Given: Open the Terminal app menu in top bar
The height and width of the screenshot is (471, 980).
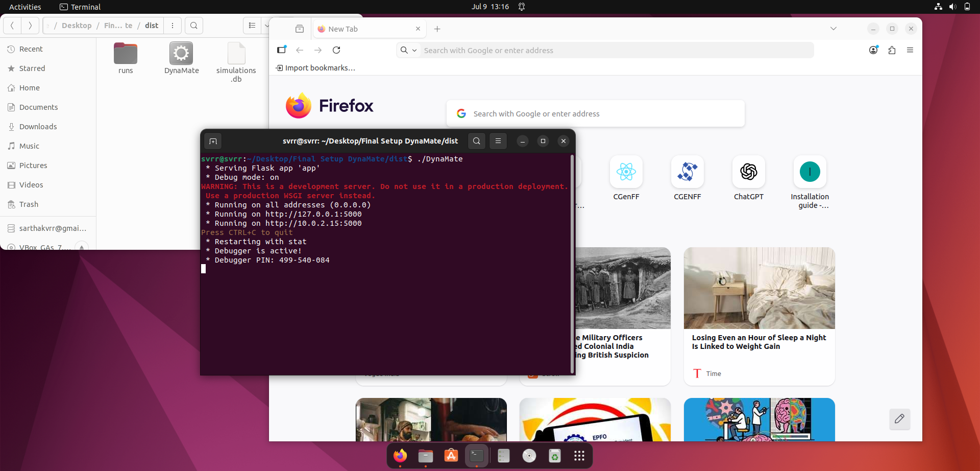Looking at the screenshot, I should pos(80,7).
